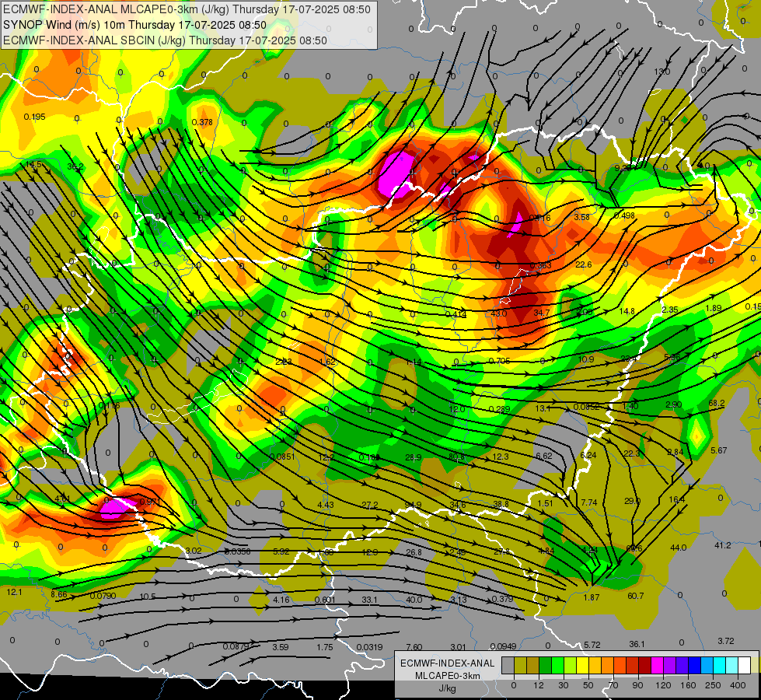Image resolution: width=761 pixels, height=700 pixels.
Task: Click the map value 10.5
Action: (x=148, y=597)
